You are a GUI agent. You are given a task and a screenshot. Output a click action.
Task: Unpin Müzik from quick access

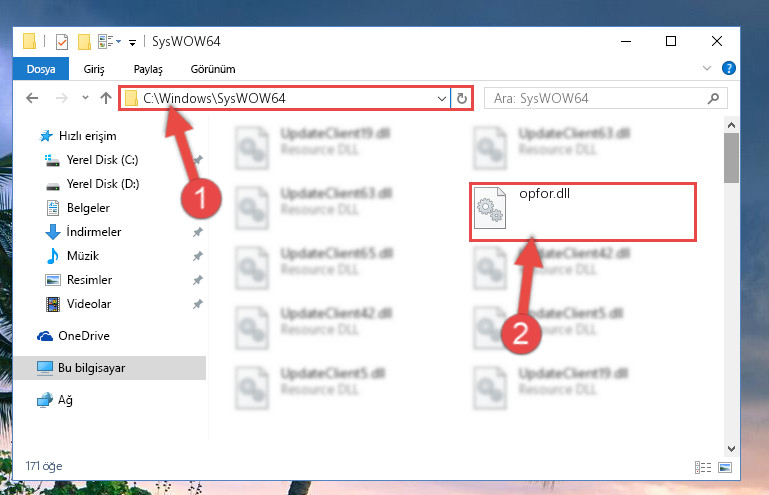point(198,256)
